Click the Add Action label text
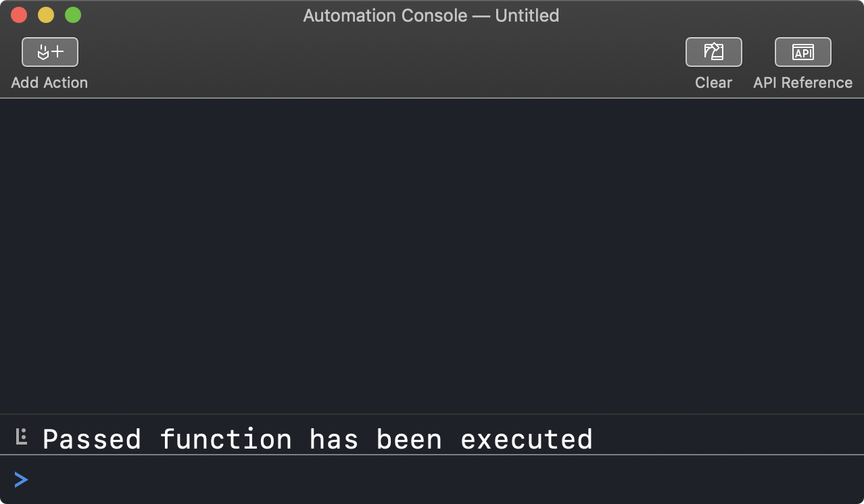The width and height of the screenshot is (864, 504). pyautogui.click(x=49, y=82)
